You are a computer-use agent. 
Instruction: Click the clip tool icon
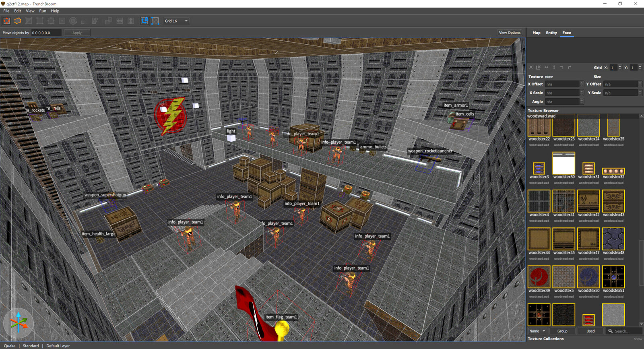(29, 21)
